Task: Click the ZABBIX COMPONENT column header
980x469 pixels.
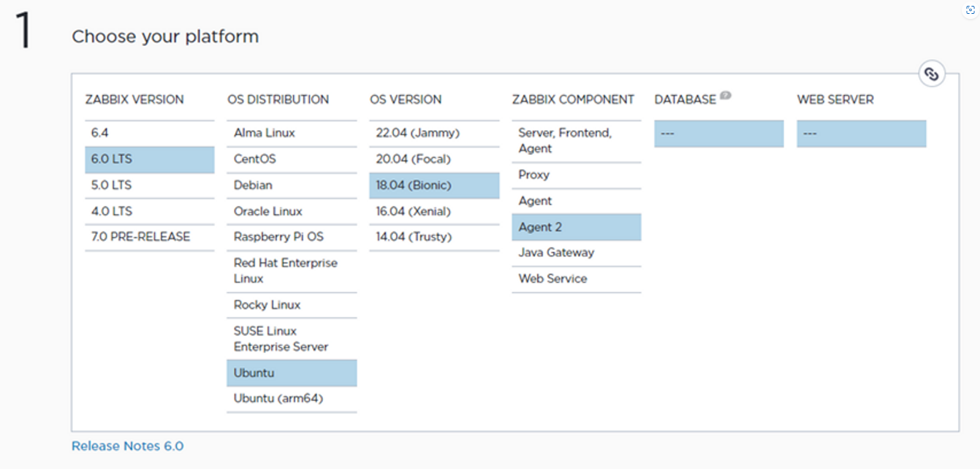Action: click(x=573, y=99)
